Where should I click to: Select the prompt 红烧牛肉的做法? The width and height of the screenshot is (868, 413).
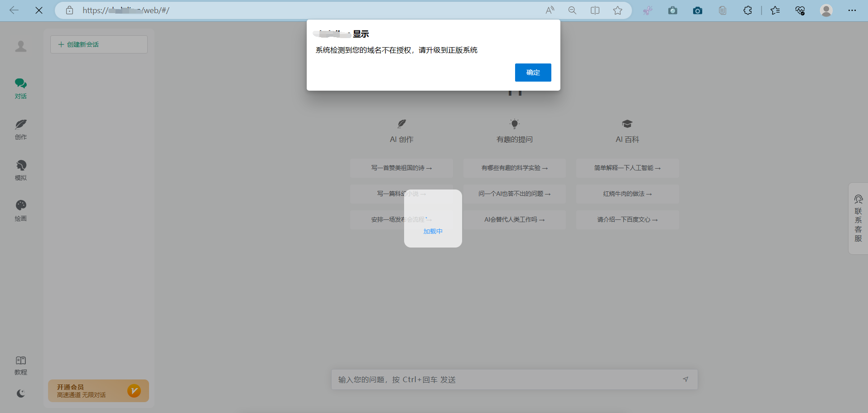tap(627, 194)
